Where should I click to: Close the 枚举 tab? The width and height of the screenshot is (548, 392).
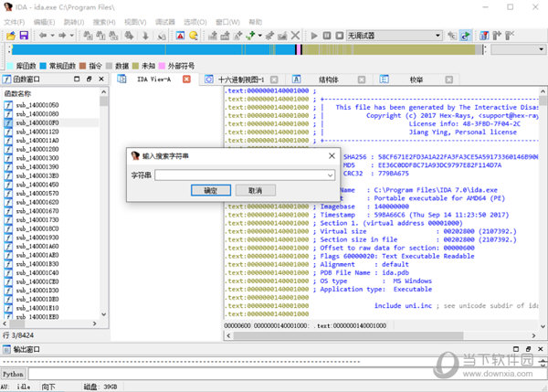[x=449, y=79]
